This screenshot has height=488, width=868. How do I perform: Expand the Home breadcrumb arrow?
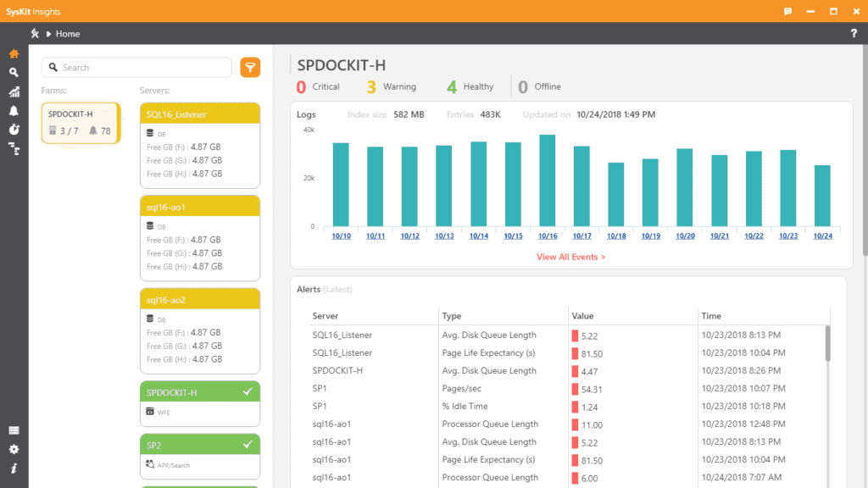49,34
